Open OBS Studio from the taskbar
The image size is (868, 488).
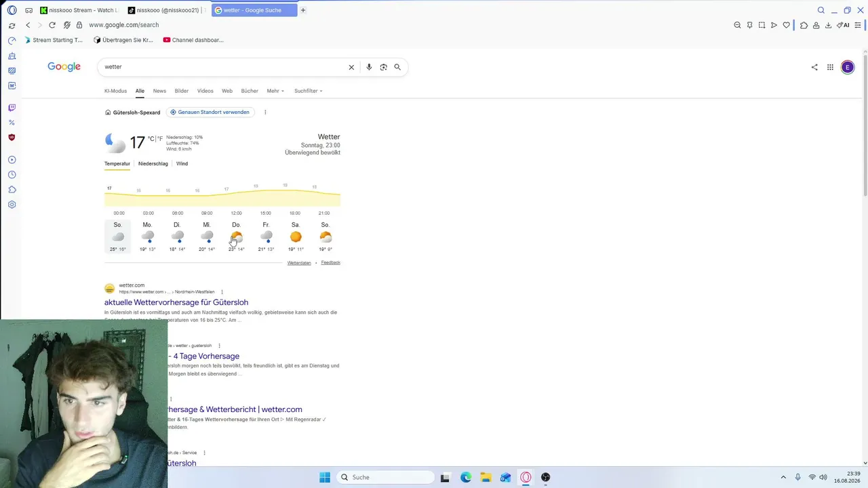546,477
